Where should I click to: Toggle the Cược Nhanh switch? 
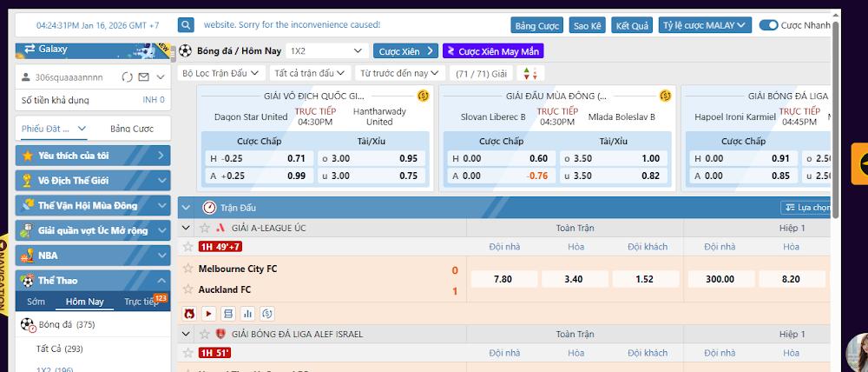coord(768,25)
